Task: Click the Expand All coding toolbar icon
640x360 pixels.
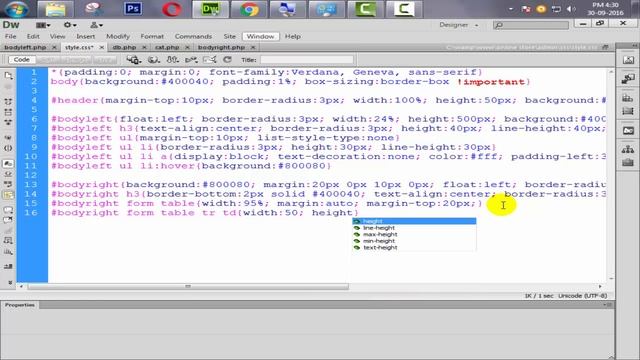Action: click(x=8, y=122)
